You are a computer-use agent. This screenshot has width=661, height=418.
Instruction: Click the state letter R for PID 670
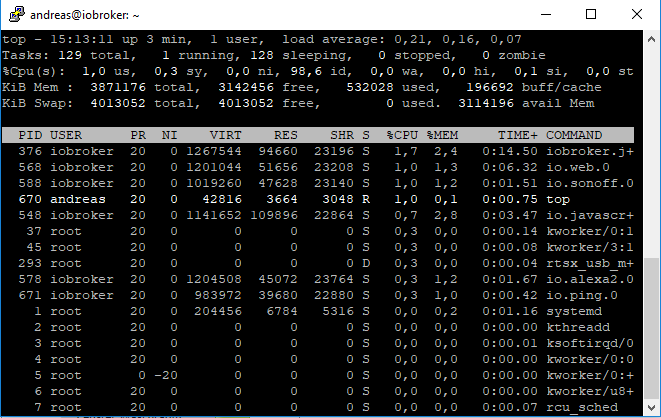point(366,199)
